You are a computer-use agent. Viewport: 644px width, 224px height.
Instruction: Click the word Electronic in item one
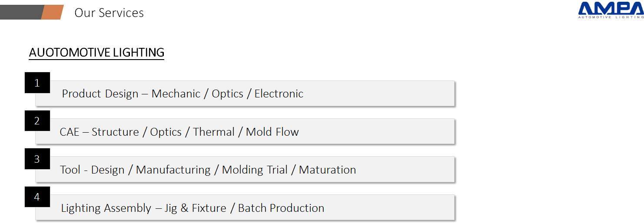tap(279, 94)
